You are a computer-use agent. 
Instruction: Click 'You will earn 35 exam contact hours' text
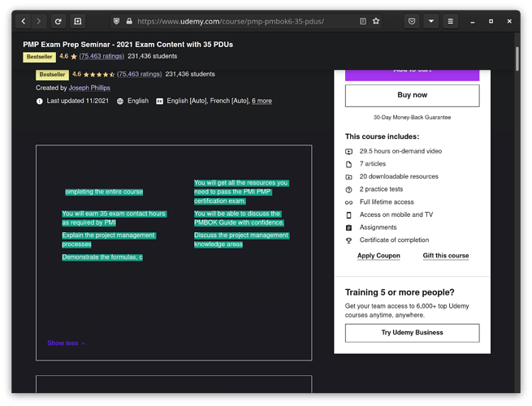click(114, 218)
